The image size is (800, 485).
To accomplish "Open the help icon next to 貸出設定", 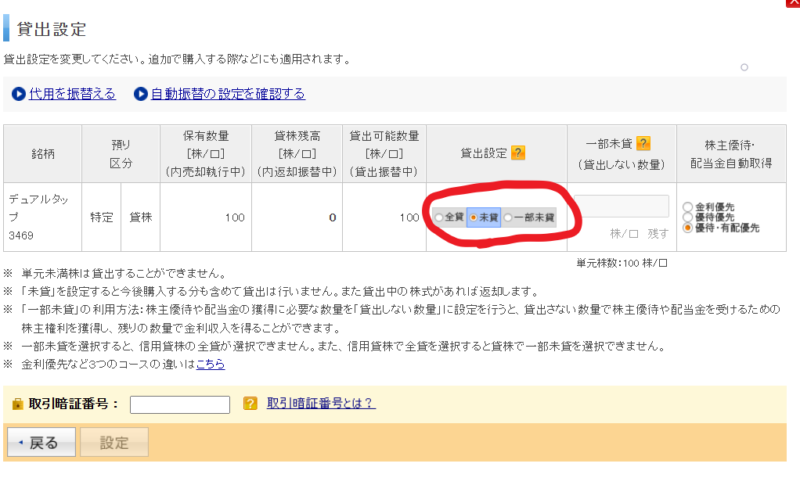I will click(x=518, y=153).
